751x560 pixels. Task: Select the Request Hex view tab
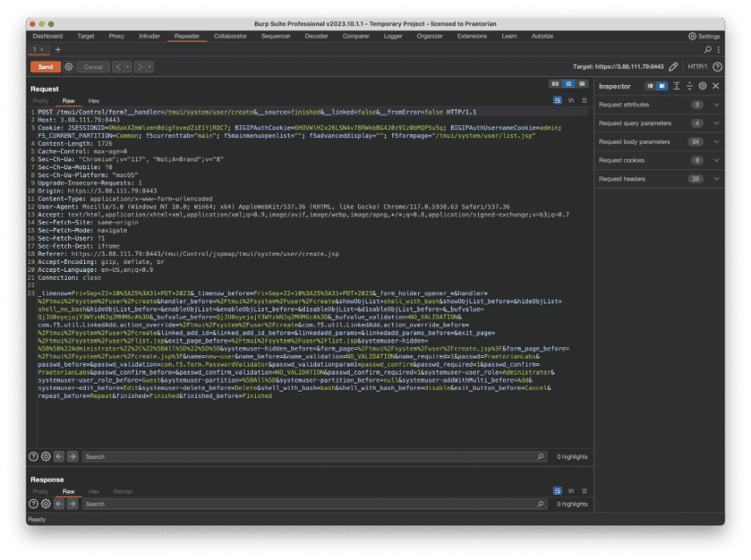pos(94,100)
